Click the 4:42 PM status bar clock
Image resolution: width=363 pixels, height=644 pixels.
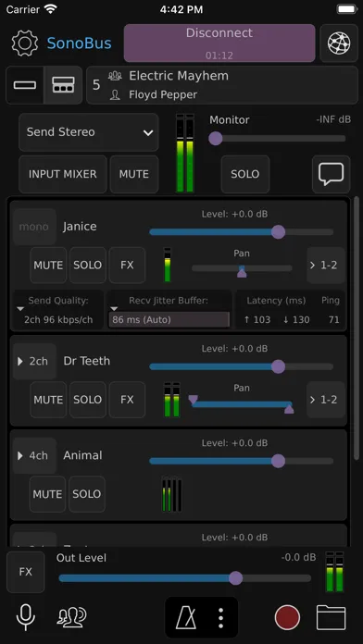point(181,9)
